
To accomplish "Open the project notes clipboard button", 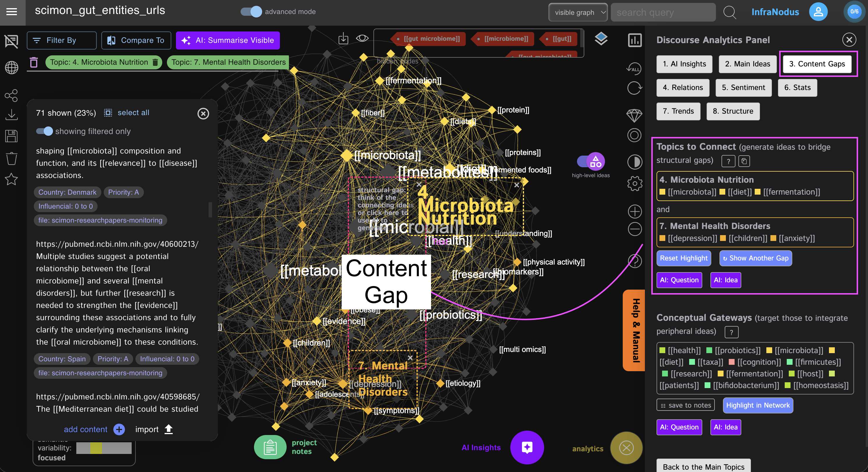I will click(x=270, y=448).
